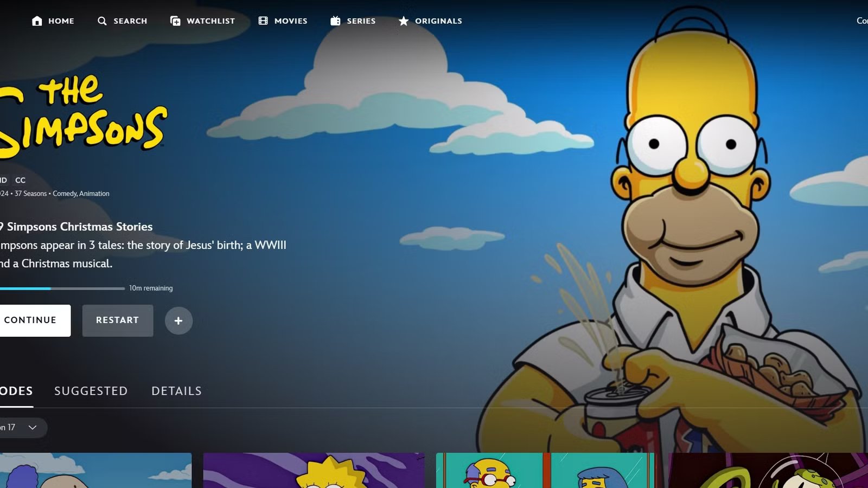Click the '10m remaining' text
Screen dimensions: 868x488
pos(151,288)
